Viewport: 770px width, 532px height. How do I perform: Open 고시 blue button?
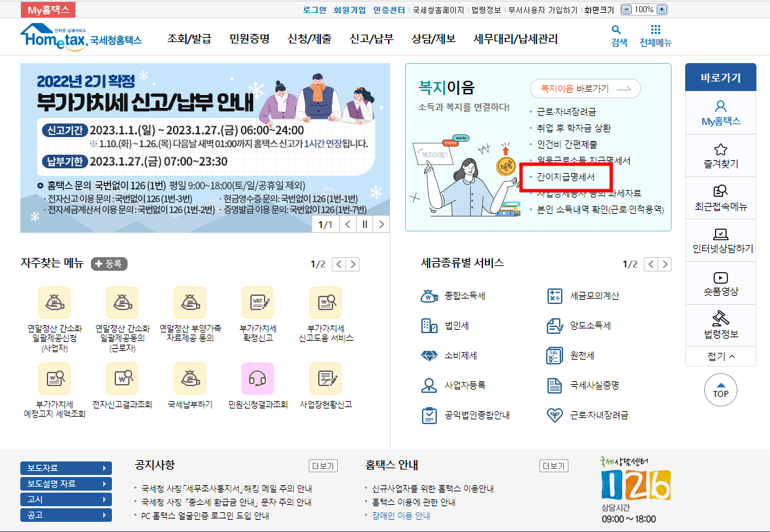point(66,499)
